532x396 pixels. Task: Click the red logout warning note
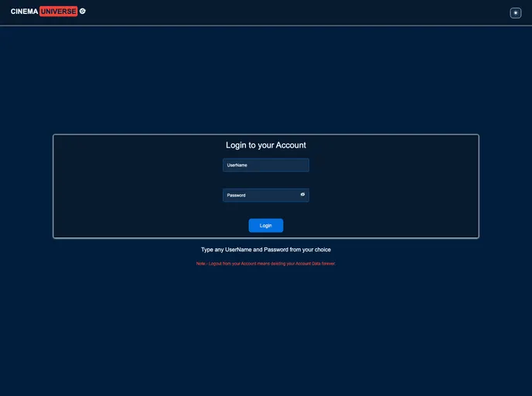click(x=266, y=264)
